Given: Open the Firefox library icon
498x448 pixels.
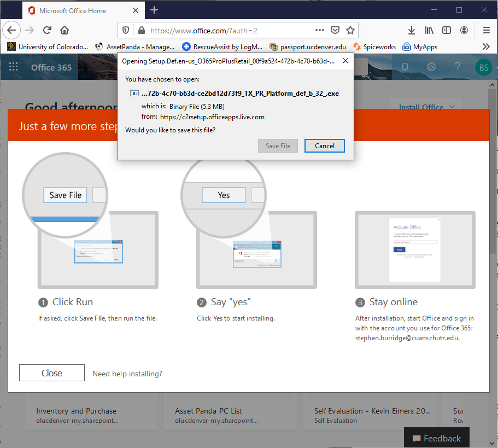Looking at the screenshot, I should point(429,30).
